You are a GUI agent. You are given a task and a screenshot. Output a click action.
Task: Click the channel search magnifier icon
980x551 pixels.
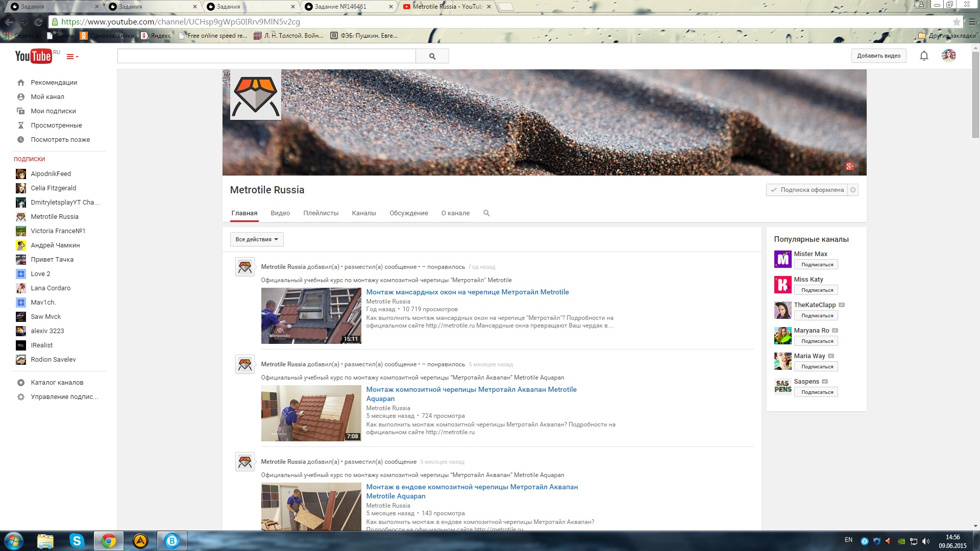click(x=486, y=213)
